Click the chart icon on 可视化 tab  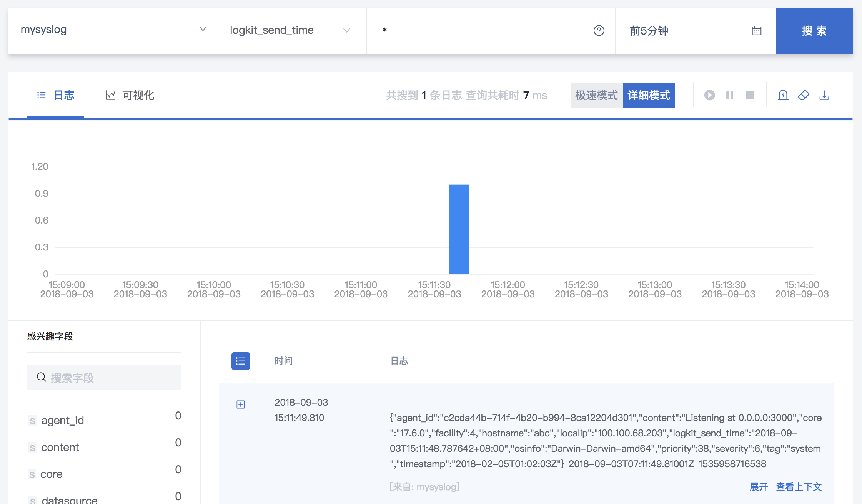pos(111,95)
